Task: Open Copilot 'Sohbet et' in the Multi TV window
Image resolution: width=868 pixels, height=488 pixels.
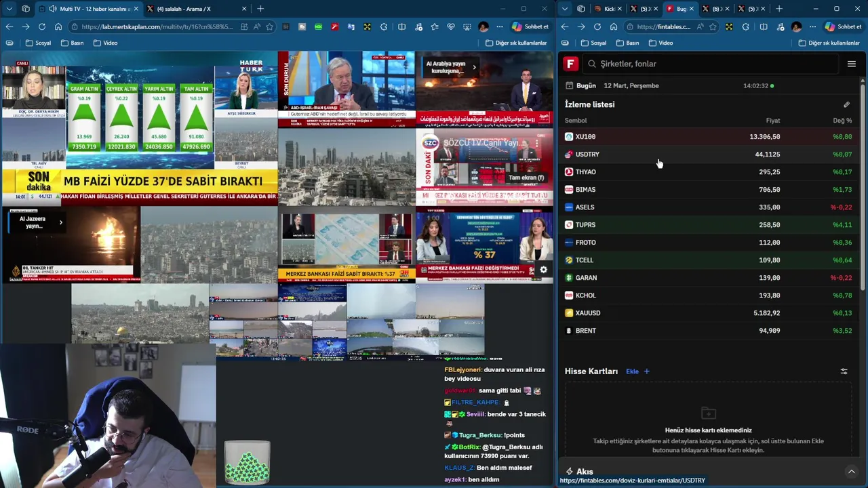Action: point(531,26)
